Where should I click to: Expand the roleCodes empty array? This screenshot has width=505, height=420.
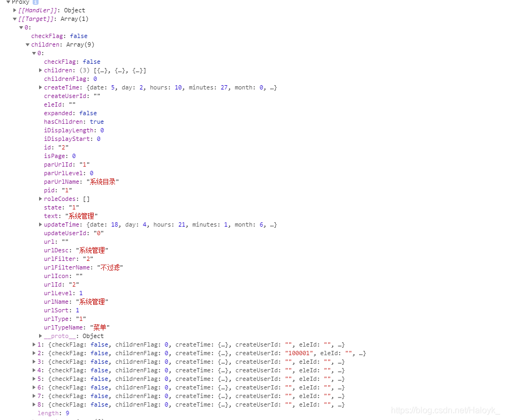[40, 199]
